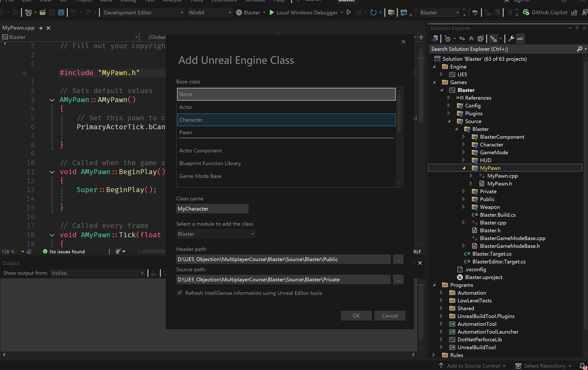Open the Win64 platform dropdown

(x=210, y=13)
